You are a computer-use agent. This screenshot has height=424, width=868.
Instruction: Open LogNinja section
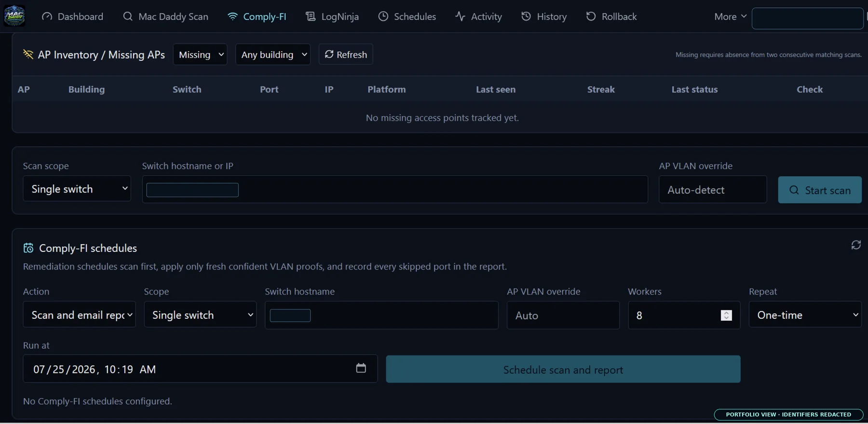332,16
